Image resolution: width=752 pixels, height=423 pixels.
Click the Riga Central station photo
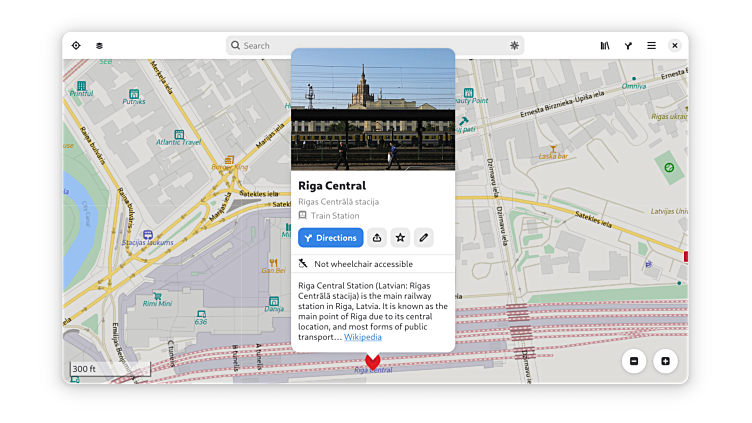(372, 110)
